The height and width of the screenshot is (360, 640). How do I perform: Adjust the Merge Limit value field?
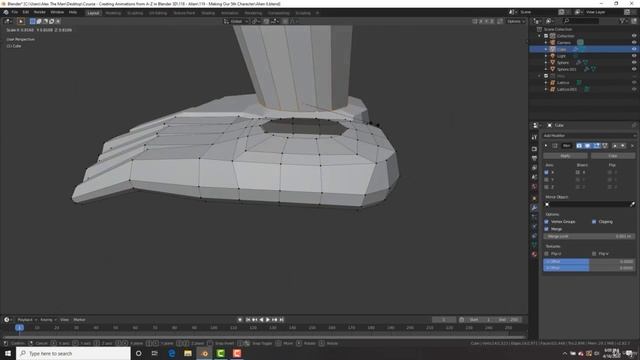pyautogui.click(x=589, y=236)
